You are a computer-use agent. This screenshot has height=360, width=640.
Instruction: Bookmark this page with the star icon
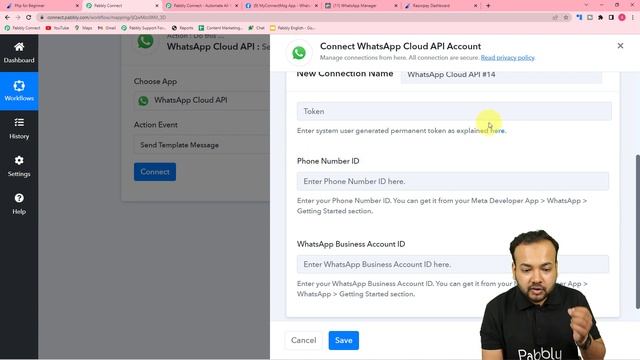tap(566, 18)
